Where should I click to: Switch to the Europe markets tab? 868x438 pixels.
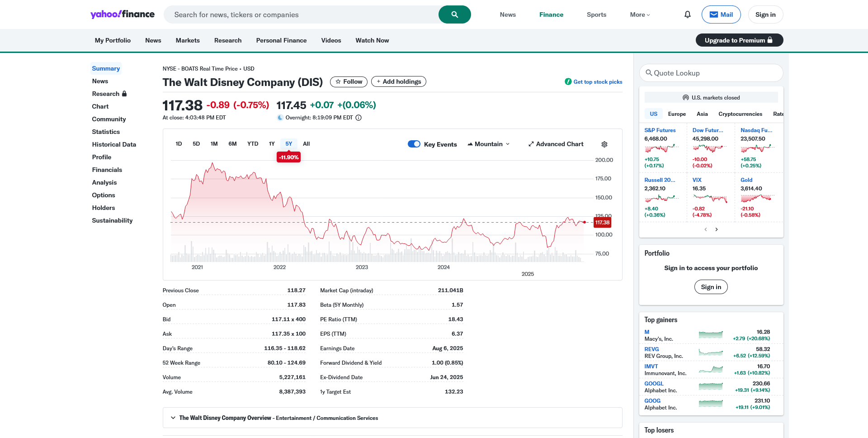pos(677,114)
